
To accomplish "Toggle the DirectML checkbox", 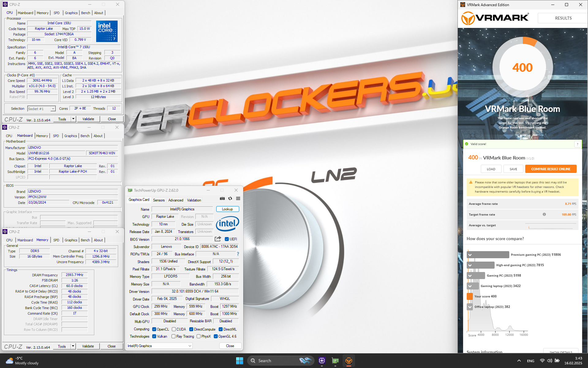I will coord(221,329).
